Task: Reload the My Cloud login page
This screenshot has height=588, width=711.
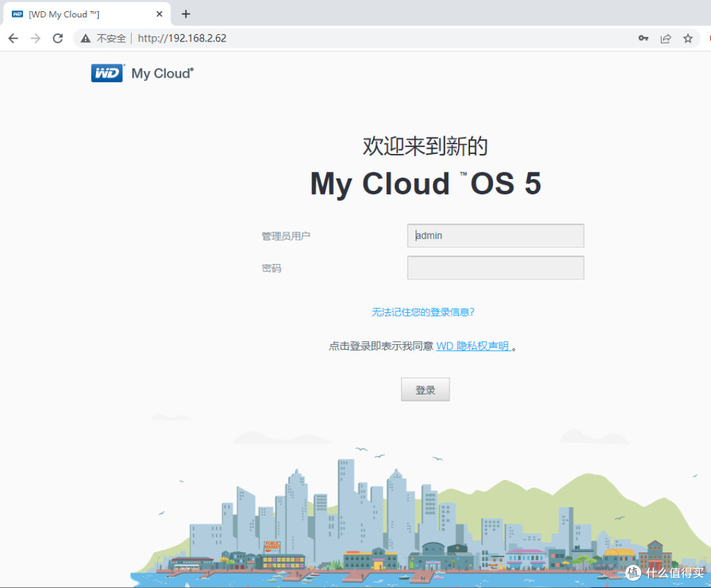Action: [58, 38]
